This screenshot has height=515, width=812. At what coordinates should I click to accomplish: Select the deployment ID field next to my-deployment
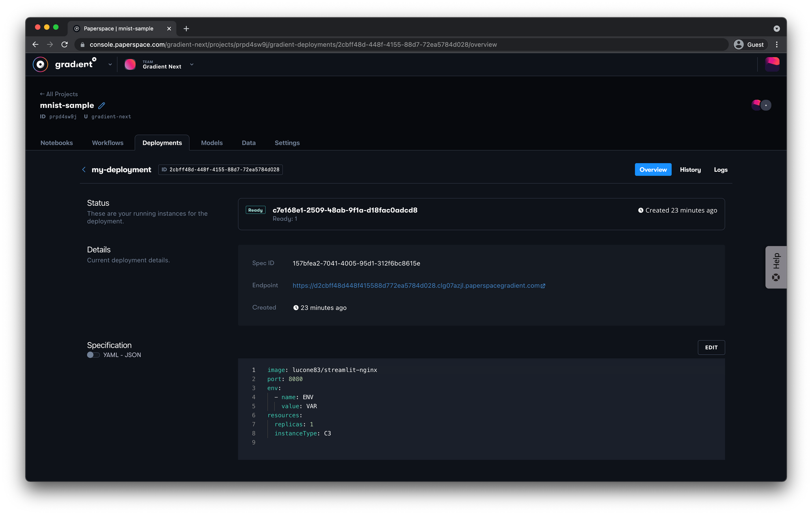pyautogui.click(x=220, y=170)
